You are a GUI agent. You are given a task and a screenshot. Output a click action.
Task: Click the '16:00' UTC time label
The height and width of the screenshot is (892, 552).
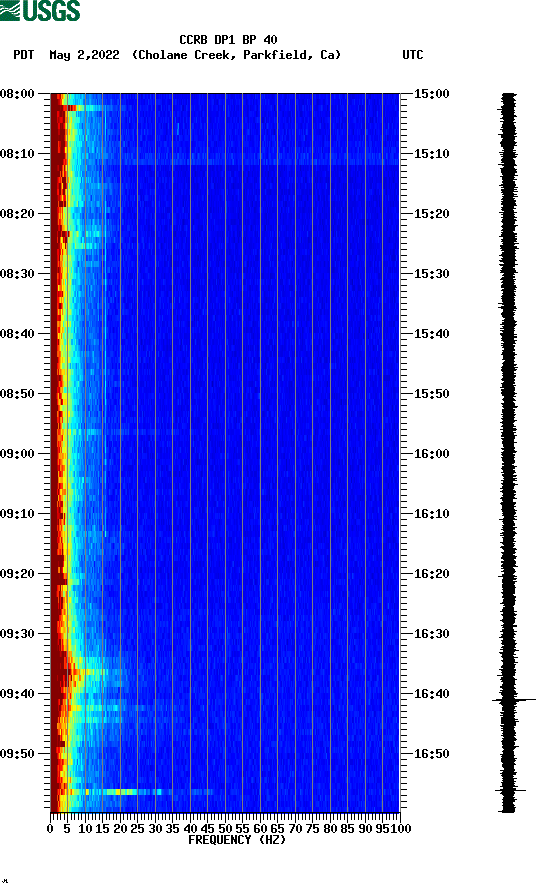431,454
